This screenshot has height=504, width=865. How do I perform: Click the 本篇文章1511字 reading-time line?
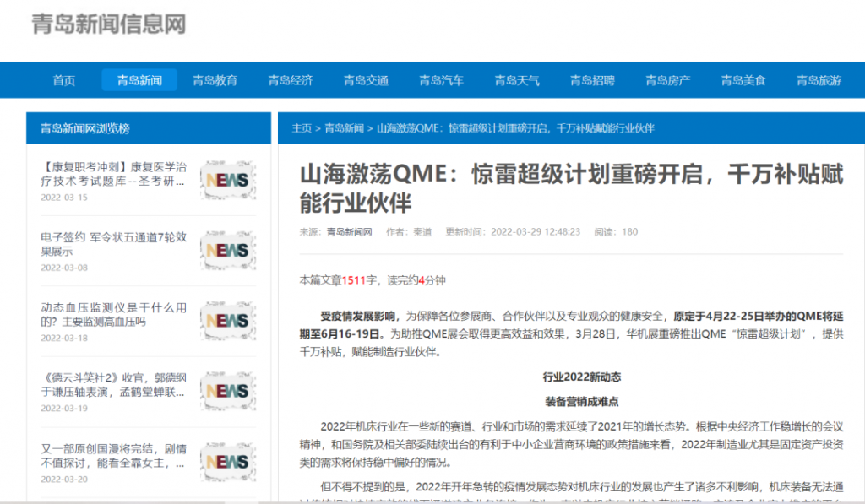point(373,280)
